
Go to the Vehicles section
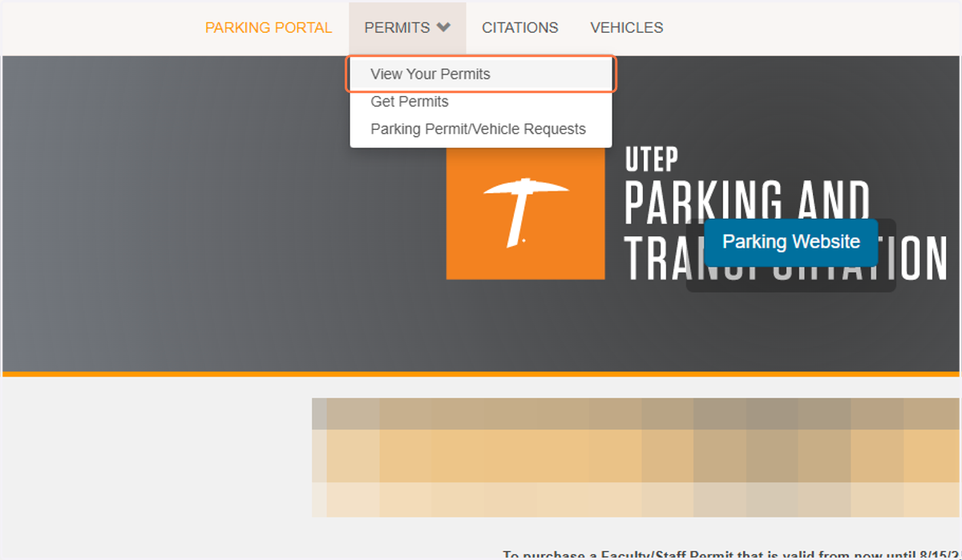tap(627, 27)
